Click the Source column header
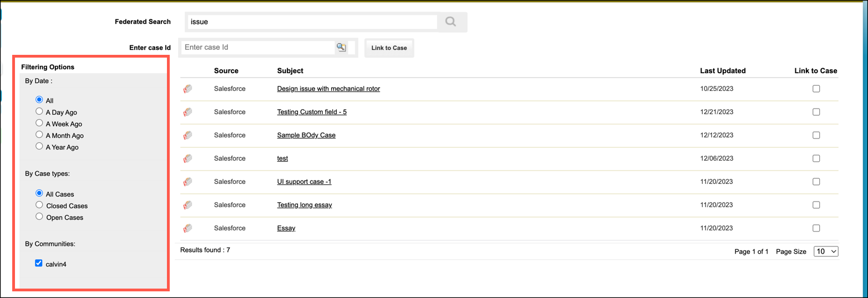The width and height of the screenshot is (868, 298). click(226, 71)
